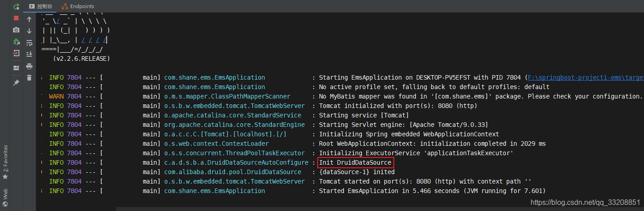Click 'Tomcat started on port(s): 8080' message

click(x=425, y=181)
